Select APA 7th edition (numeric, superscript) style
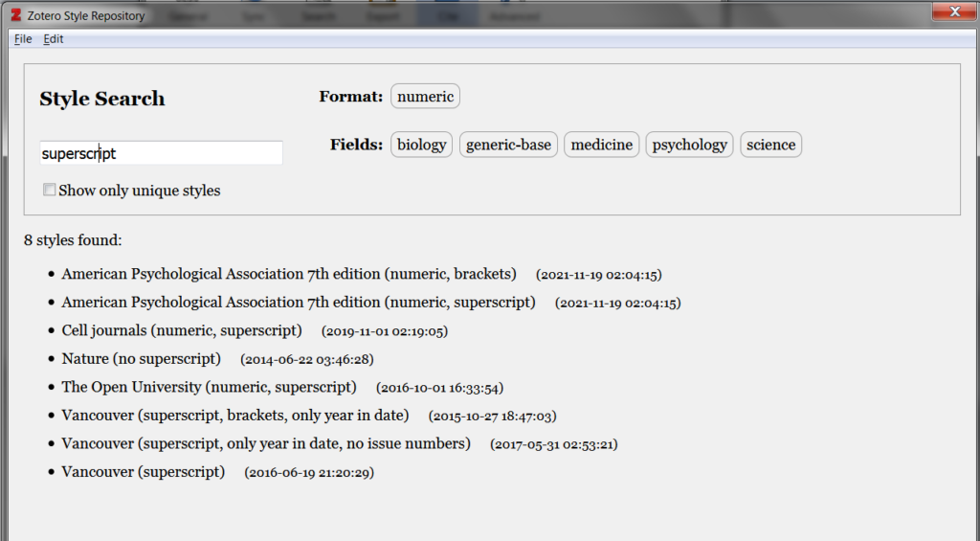 click(298, 303)
